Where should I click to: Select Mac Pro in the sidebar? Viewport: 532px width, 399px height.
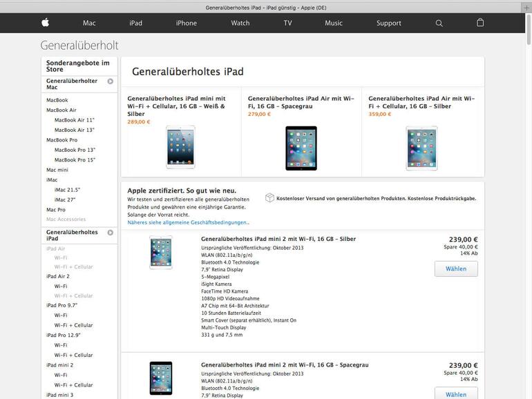click(x=56, y=210)
